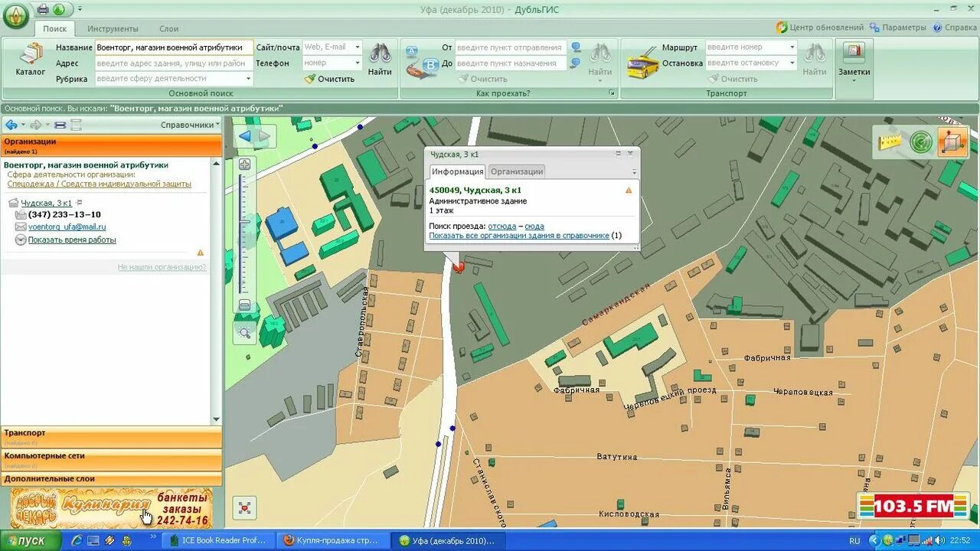Click the warning triangle in building popup
Screen dimensions: 980x551
pyautogui.click(x=629, y=190)
